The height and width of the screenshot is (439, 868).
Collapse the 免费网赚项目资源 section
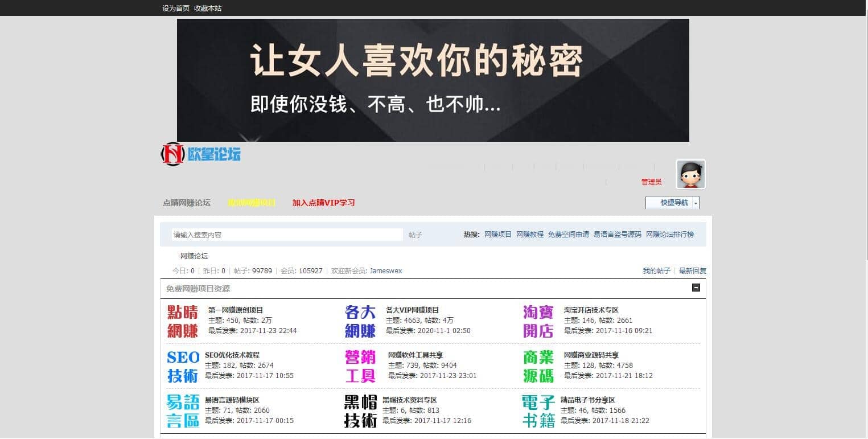696,288
